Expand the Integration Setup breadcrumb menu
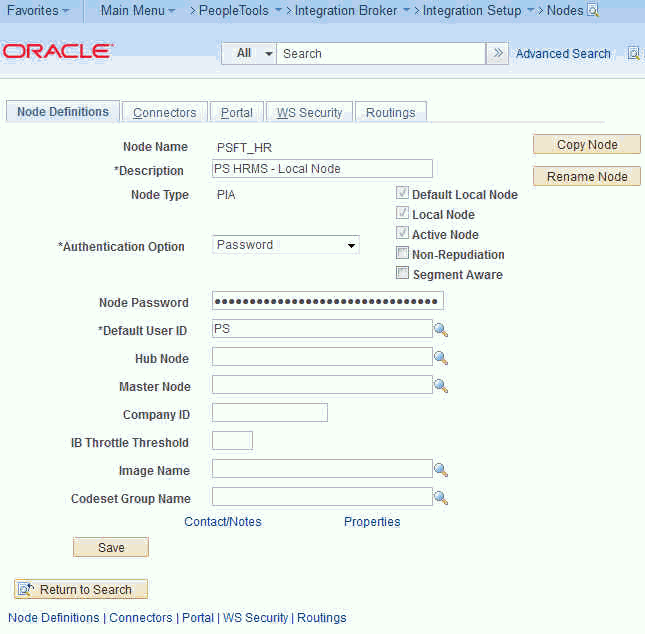The image size is (645, 634). [x=478, y=10]
